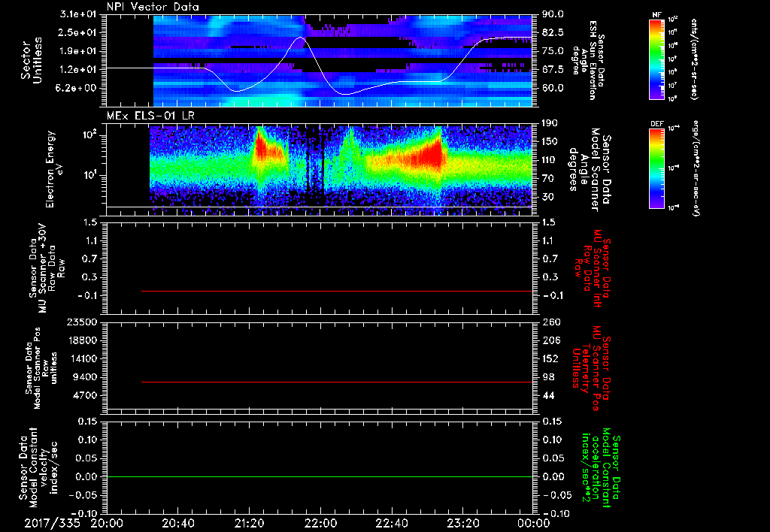Image resolution: width=770 pixels, height=532 pixels.
Task: Click the 'ESH Sun Elevation Angle' axis title
Action: [x=588, y=60]
